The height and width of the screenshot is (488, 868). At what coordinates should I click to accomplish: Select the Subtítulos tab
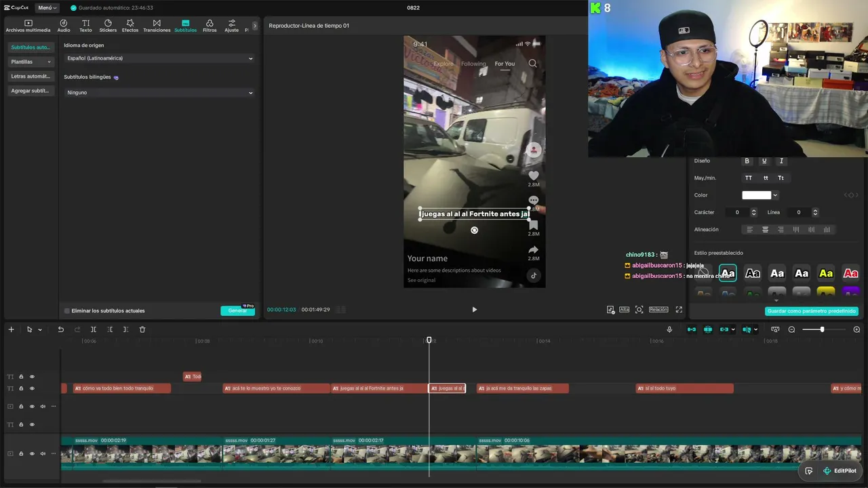click(x=185, y=26)
